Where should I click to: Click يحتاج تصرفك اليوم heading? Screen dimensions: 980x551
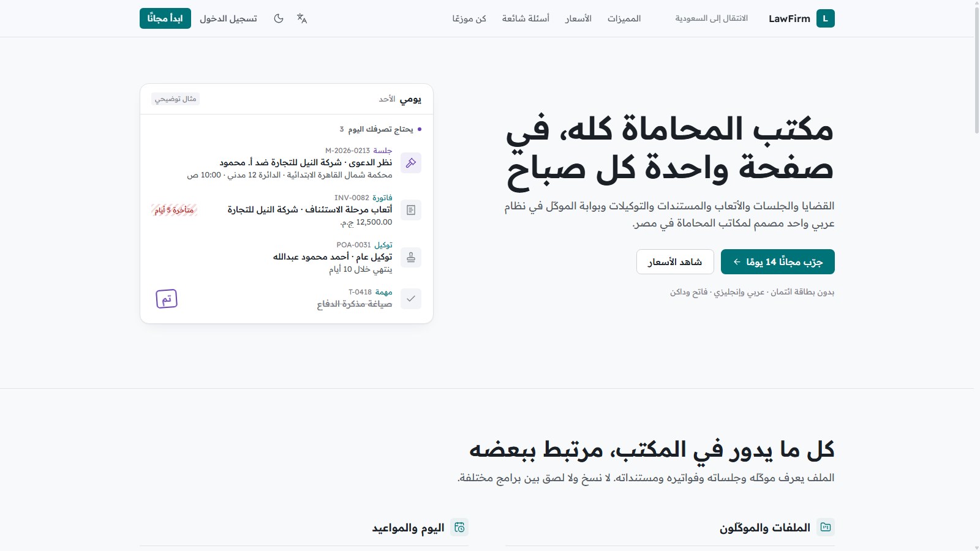[380, 129]
